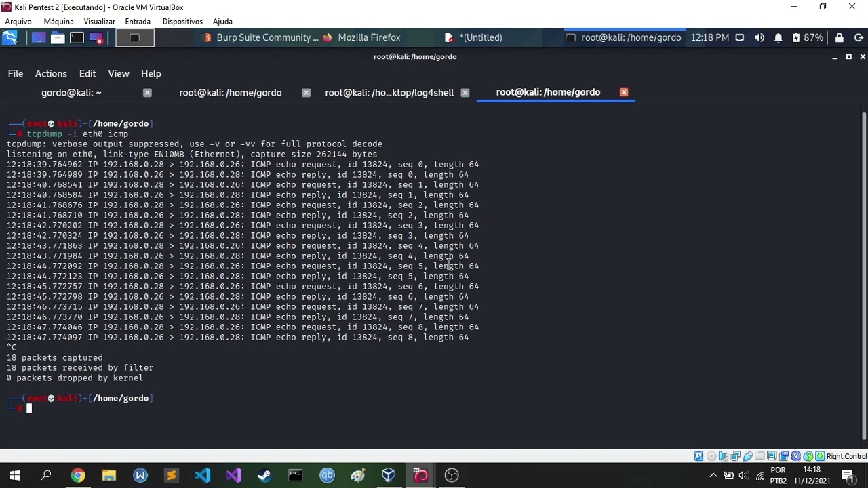The height and width of the screenshot is (488, 868).
Task: Open Sublime Text from taskbar
Action: [x=172, y=476]
